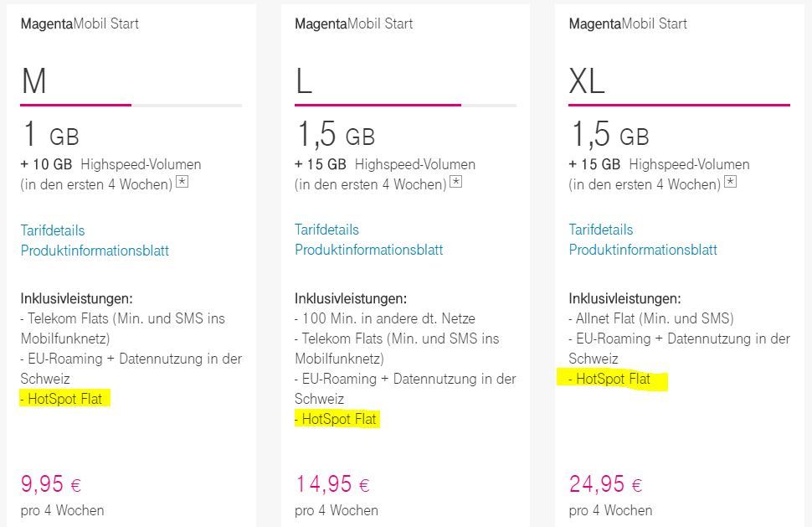
Task: Select the 24,95 € price
Action: [605, 484]
